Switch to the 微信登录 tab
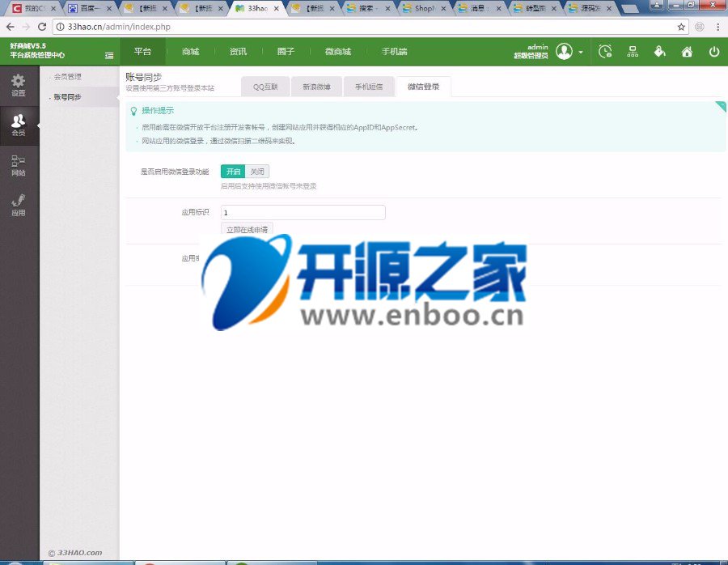The image size is (728, 565). tap(423, 87)
